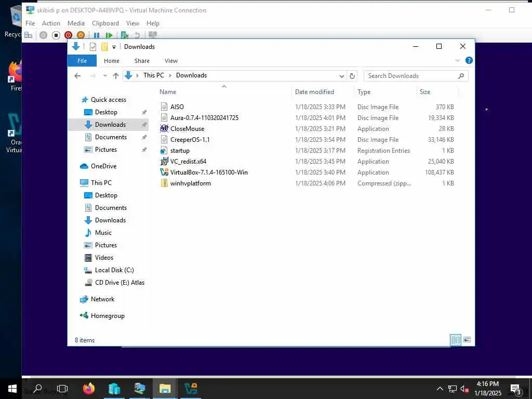Open Clipboard menu in VM Connection
532x399 pixels.
click(105, 23)
